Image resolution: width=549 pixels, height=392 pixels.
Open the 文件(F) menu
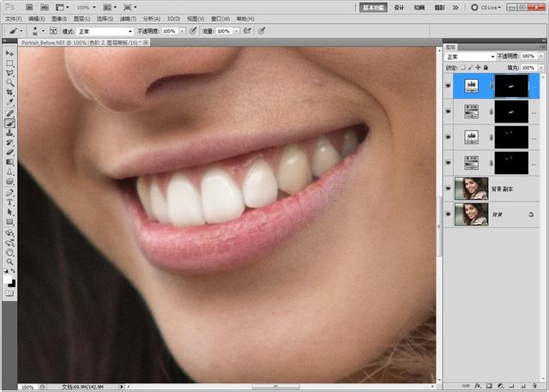click(13, 19)
